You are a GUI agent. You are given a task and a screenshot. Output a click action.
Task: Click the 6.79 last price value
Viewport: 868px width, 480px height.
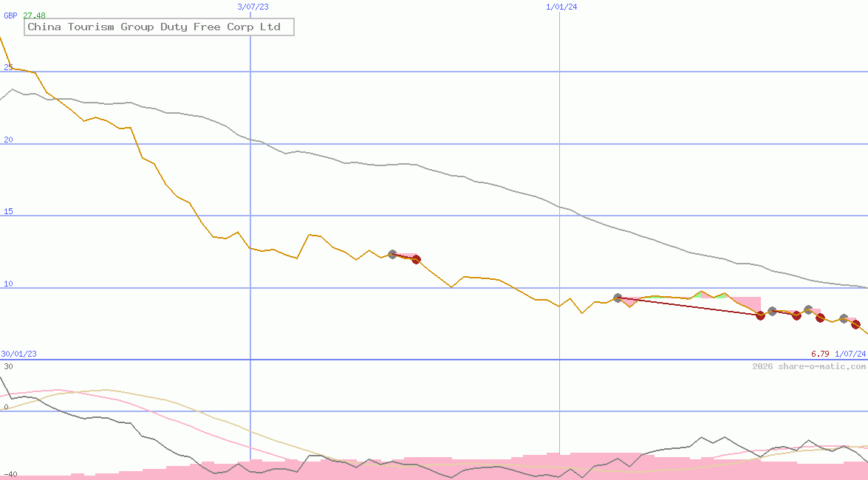(x=820, y=354)
